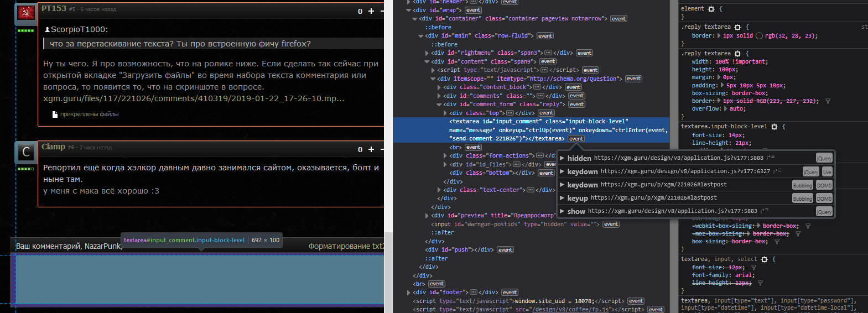Click the open-in-debugger icon on the 'hidden' listener
868x313 pixels.
772,158
